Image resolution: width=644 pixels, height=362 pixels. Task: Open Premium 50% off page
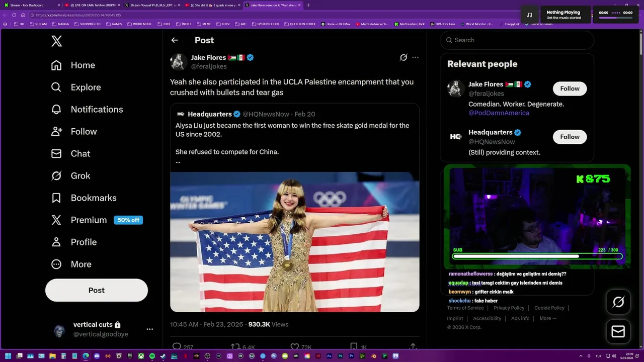tap(97, 220)
